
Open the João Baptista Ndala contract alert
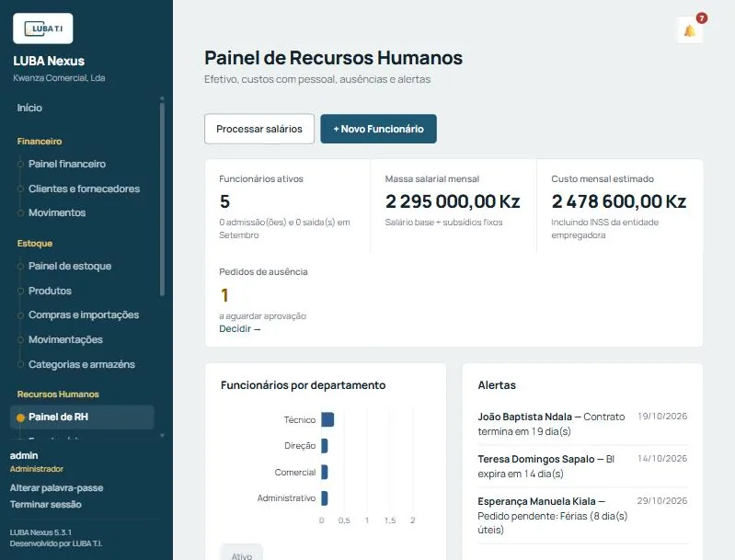click(x=582, y=424)
